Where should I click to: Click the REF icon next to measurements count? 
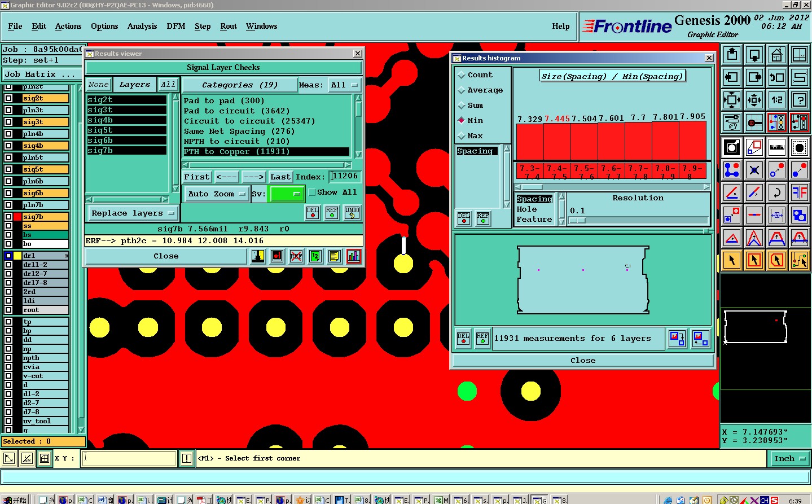coord(482,339)
